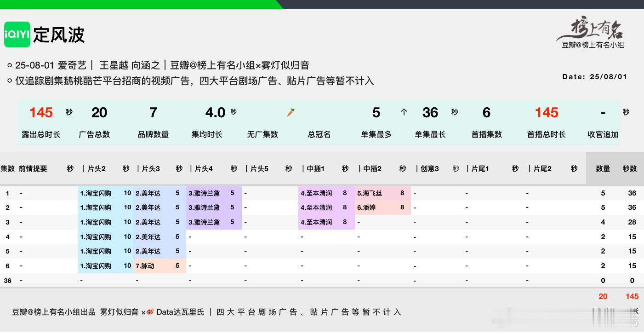Click 4.至本清润 in episode 3 row
644x334 pixels.
[316, 222]
